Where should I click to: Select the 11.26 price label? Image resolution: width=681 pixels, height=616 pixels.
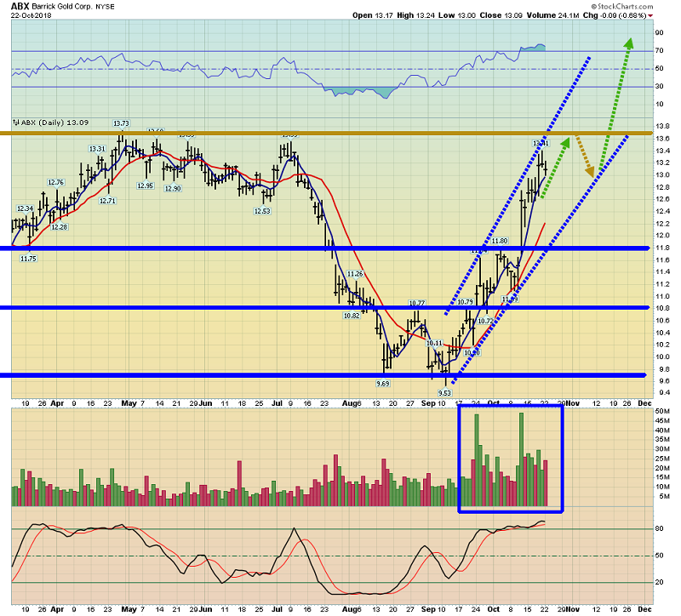[x=355, y=274]
